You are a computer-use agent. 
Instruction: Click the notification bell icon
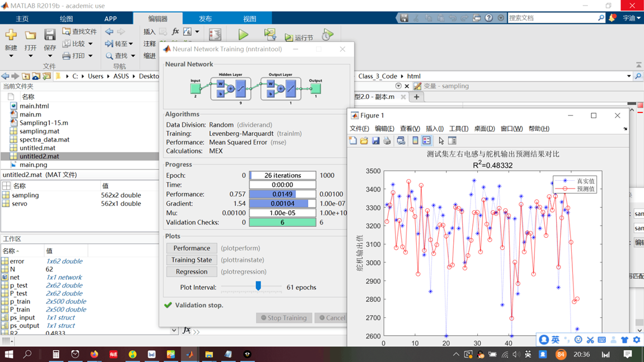(x=612, y=18)
